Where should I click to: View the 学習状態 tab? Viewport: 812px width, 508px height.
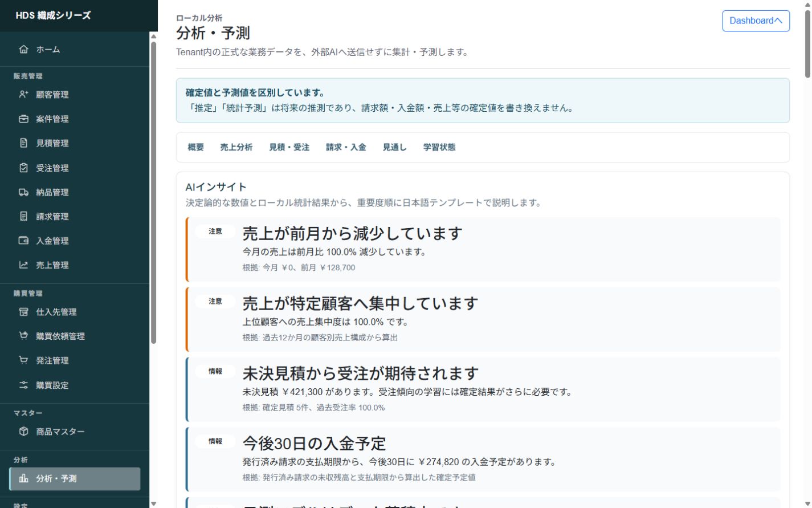tap(439, 147)
